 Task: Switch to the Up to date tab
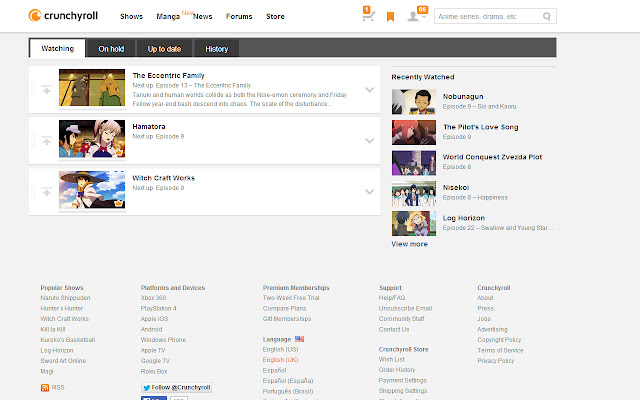[x=164, y=49]
